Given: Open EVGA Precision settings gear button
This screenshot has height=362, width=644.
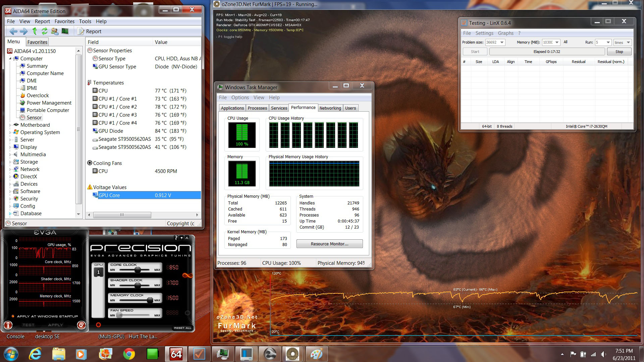Looking at the screenshot, I should (81, 325).
